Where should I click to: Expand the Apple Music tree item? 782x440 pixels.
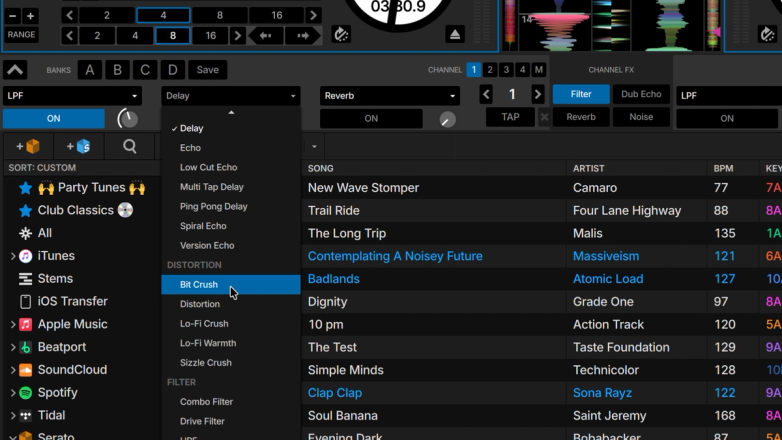pyautogui.click(x=12, y=324)
